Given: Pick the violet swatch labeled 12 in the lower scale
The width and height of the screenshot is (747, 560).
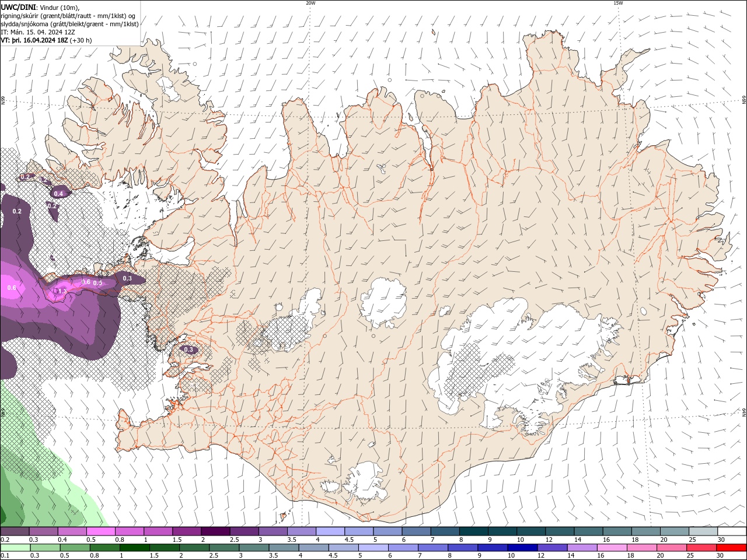Looking at the screenshot, I should [x=551, y=548].
